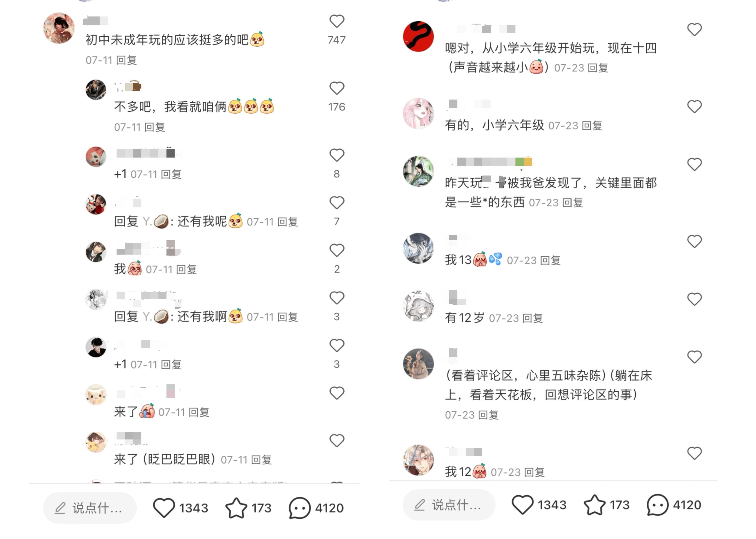
Task: Like the "我13" comment
Action: pyautogui.click(x=694, y=241)
